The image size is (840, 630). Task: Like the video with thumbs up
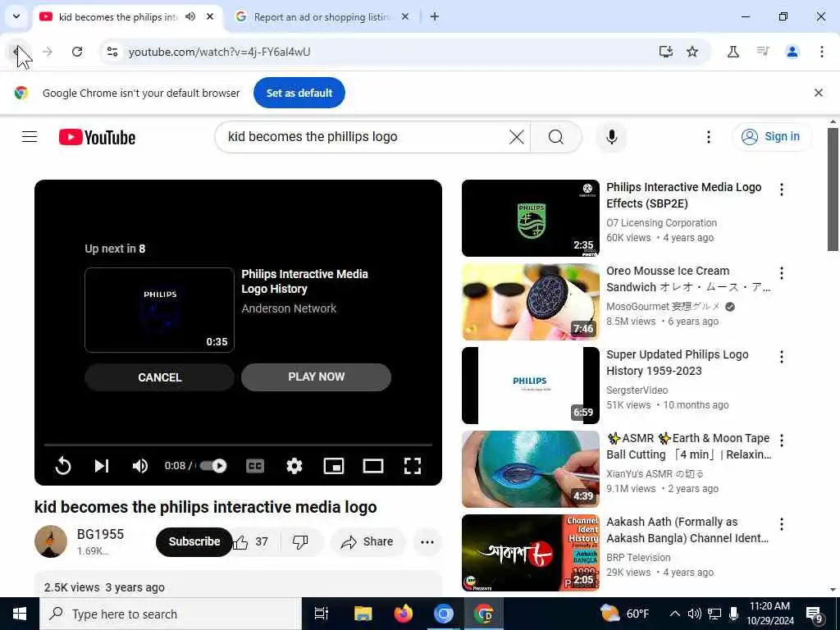[x=252, y=541]
